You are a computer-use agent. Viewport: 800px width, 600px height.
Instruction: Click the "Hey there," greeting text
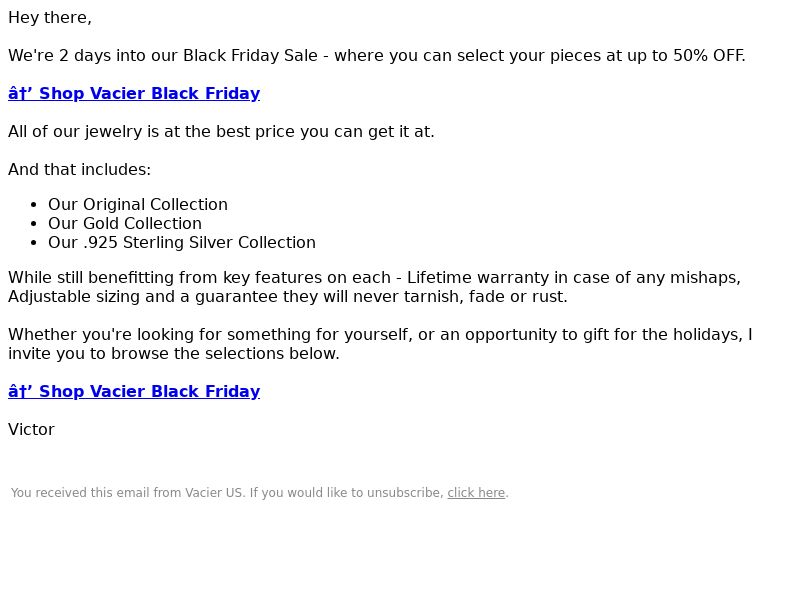(50, 18)
